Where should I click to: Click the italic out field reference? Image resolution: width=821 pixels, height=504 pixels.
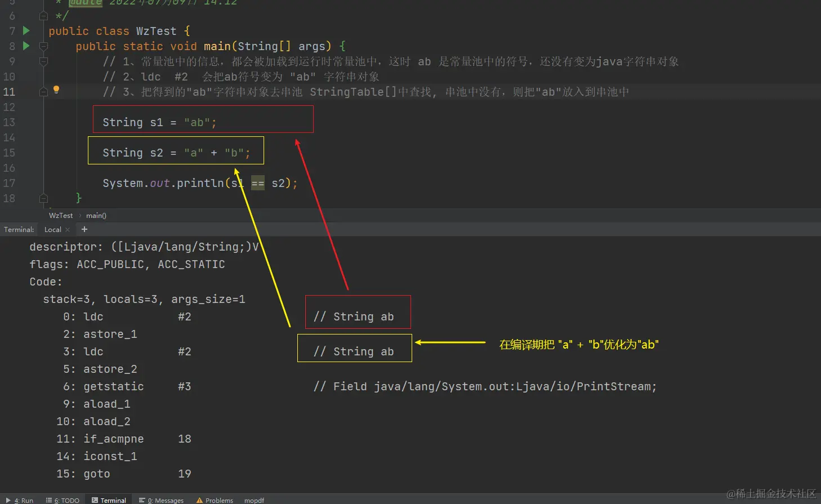pyautogui.click(x=160, y=183)
